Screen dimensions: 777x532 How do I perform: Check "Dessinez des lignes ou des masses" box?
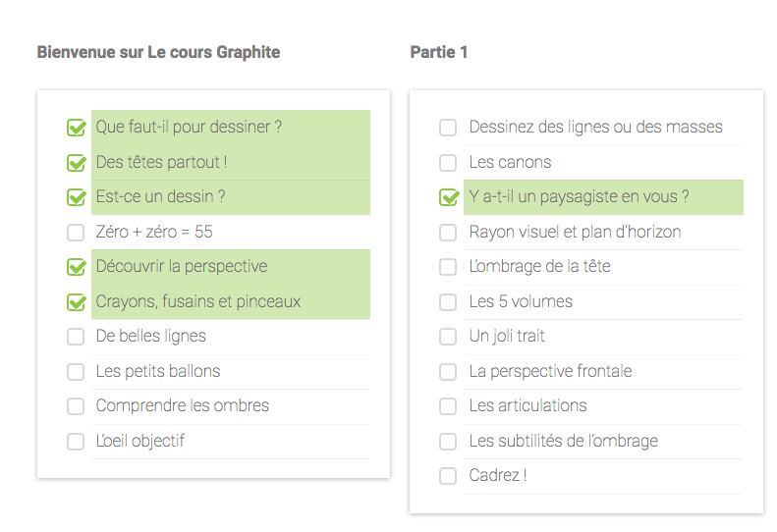[448, 128]
